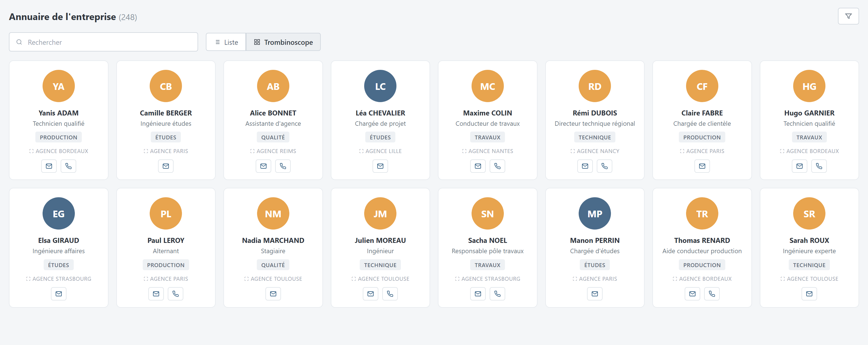Open Nadia MARCHAND profile name

pyautogui.click(x=273, y=241)
